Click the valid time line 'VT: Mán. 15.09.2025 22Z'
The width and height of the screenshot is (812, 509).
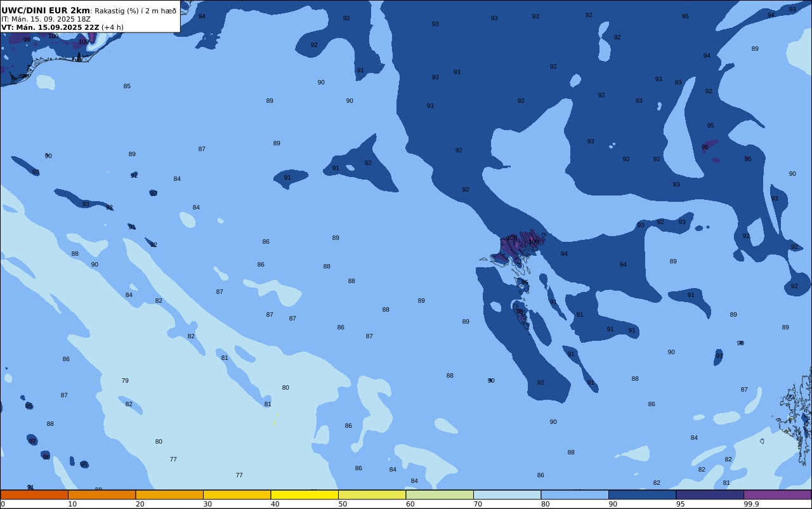tap(50, 27)
